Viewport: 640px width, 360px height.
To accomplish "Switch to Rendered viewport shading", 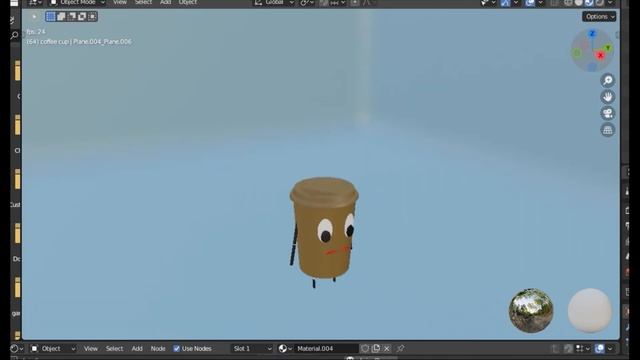I will [x=600, y=3].
